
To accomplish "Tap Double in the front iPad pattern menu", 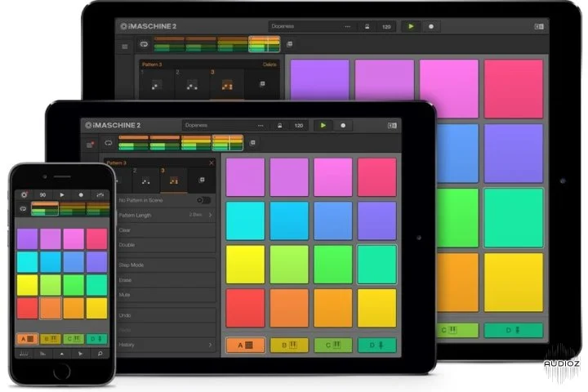I will [166, 245].
